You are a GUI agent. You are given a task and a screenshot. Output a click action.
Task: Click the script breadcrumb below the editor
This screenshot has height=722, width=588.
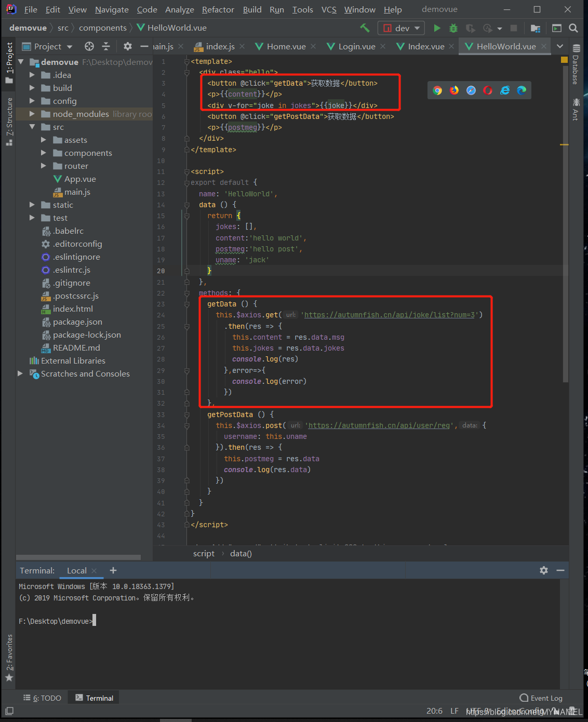point(204,554)
